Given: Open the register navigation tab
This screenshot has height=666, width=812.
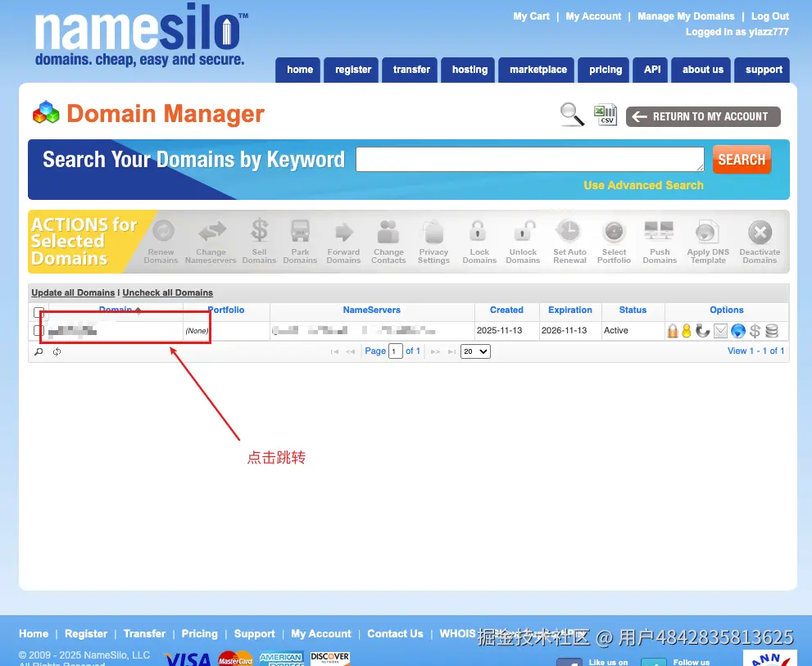Looking at the screenshot, I should [x=352, y=70].
